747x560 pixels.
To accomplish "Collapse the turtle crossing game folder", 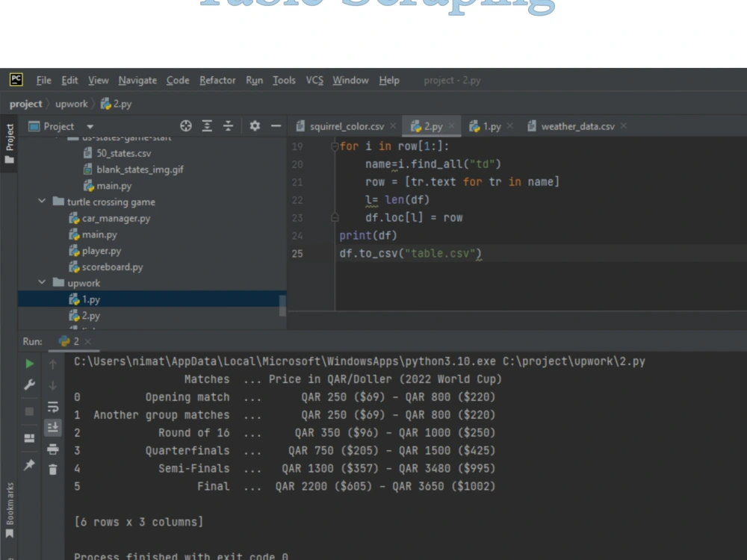I will tap(42, 202).
